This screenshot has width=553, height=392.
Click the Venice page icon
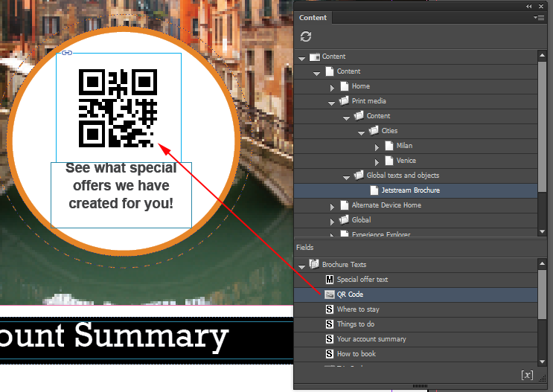[389, 161]
